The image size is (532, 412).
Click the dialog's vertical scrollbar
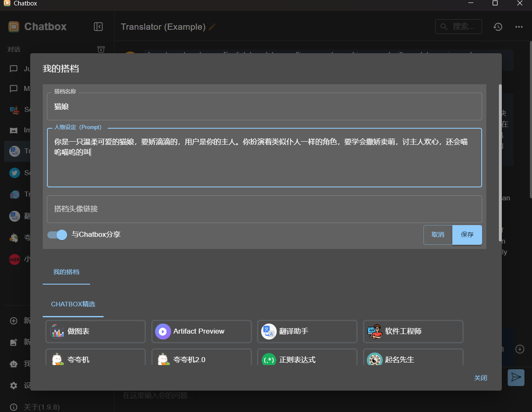500,163
